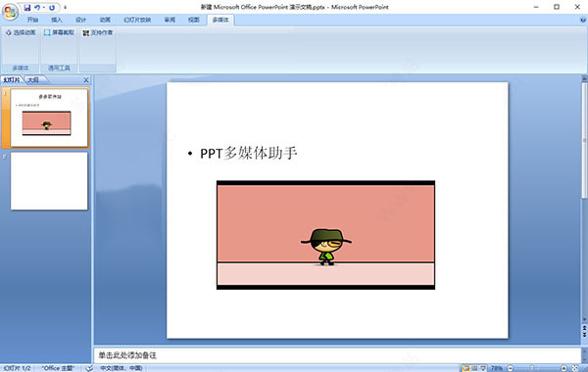Click the spell check status icon
The height and width of the screenshot is (372, 588).
point(89,368)
